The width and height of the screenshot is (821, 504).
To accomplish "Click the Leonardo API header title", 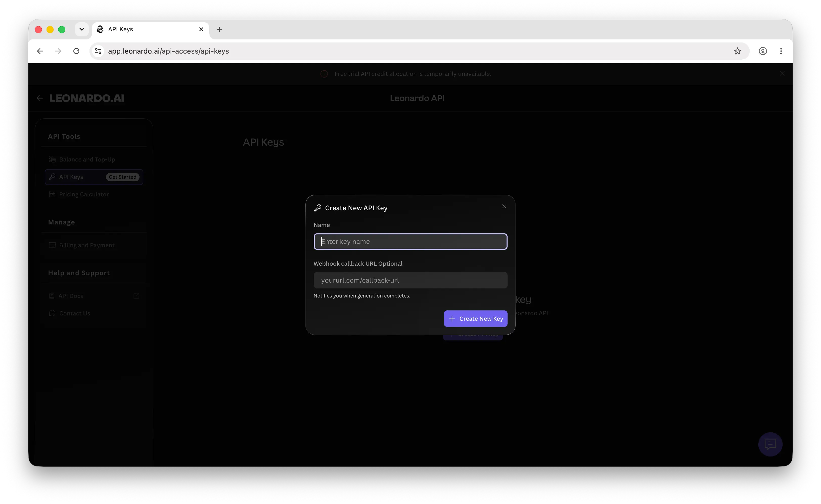I will point(417,98).
